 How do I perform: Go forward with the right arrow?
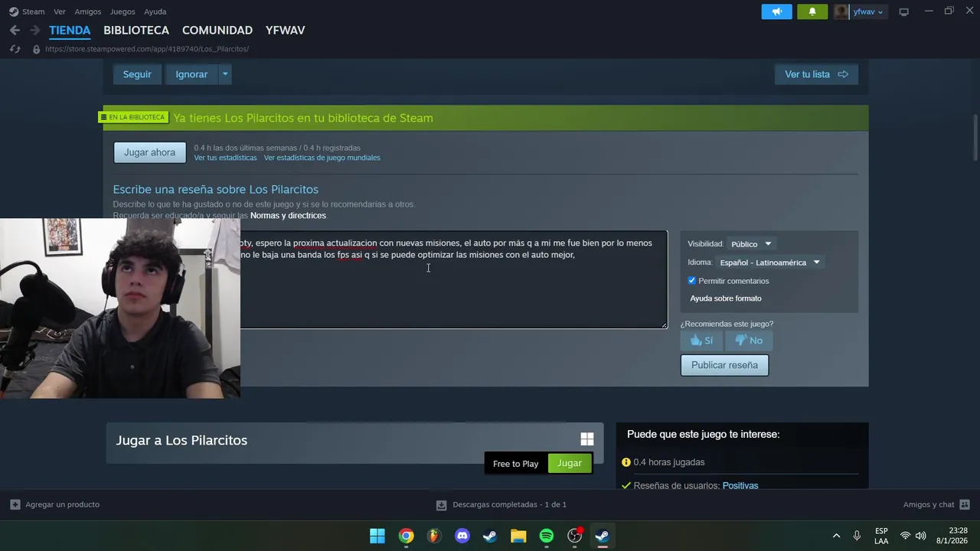(x=34, y=31)
